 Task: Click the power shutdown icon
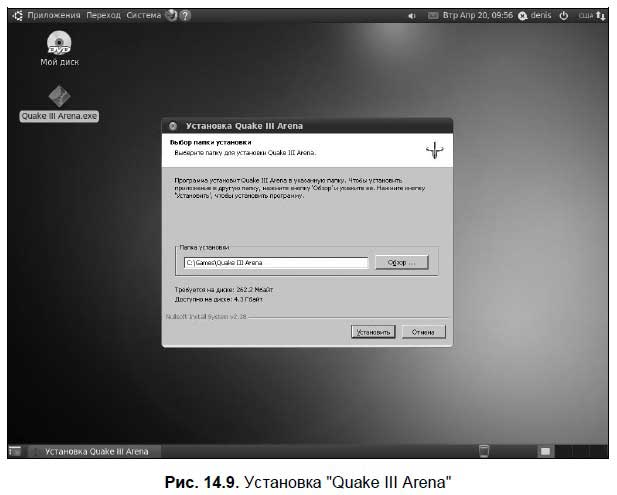click(x=563, y=16)
